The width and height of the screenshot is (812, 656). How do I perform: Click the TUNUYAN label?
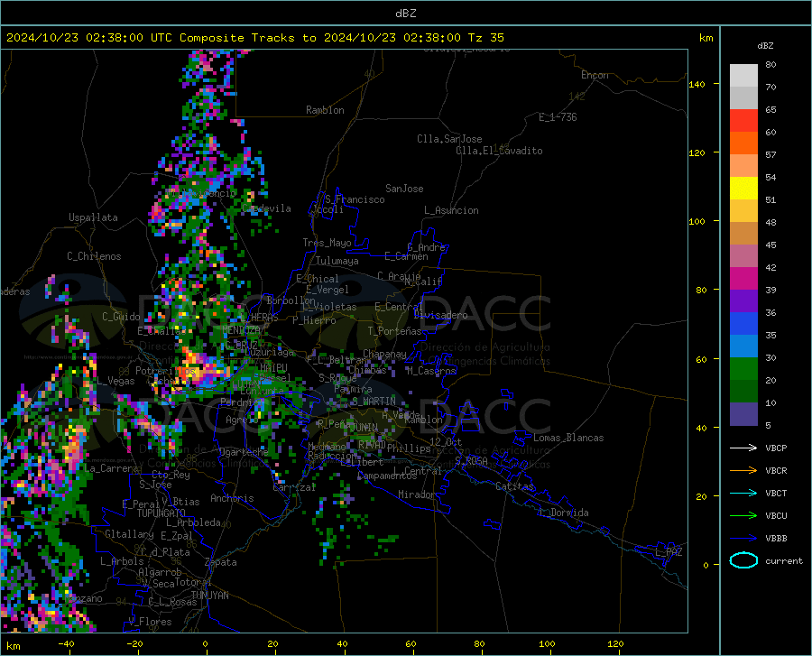tap(209, 596)
